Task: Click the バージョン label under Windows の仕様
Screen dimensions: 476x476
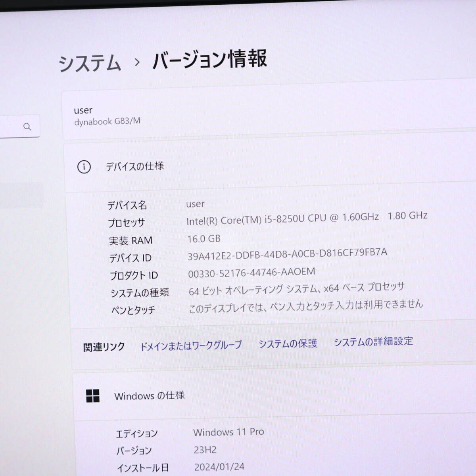Action: (134, 451)
